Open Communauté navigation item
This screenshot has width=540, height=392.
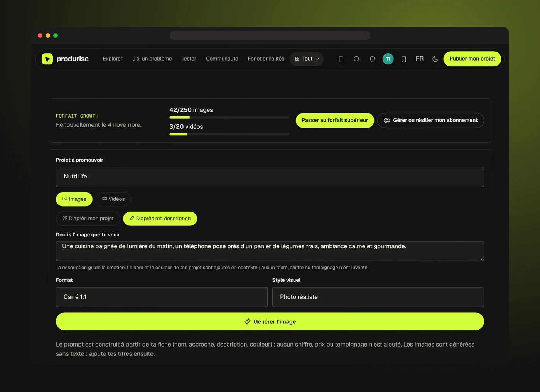coord(222,59)
